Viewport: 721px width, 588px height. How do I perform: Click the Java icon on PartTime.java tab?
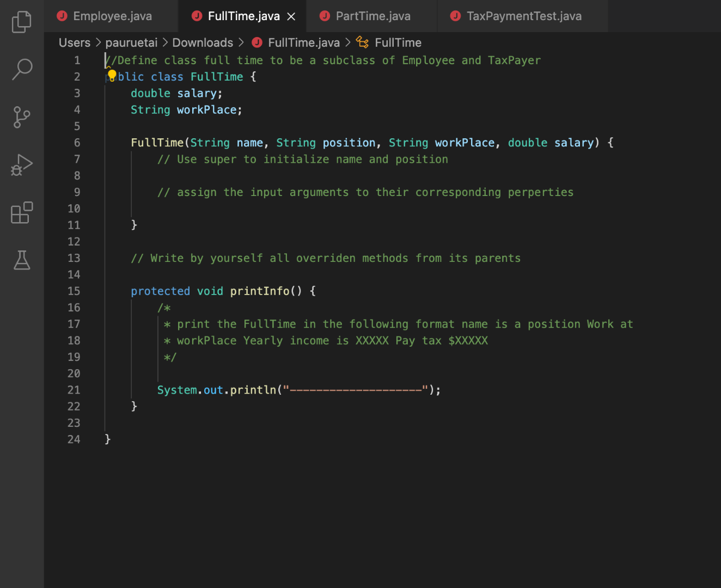coord(325,16)
